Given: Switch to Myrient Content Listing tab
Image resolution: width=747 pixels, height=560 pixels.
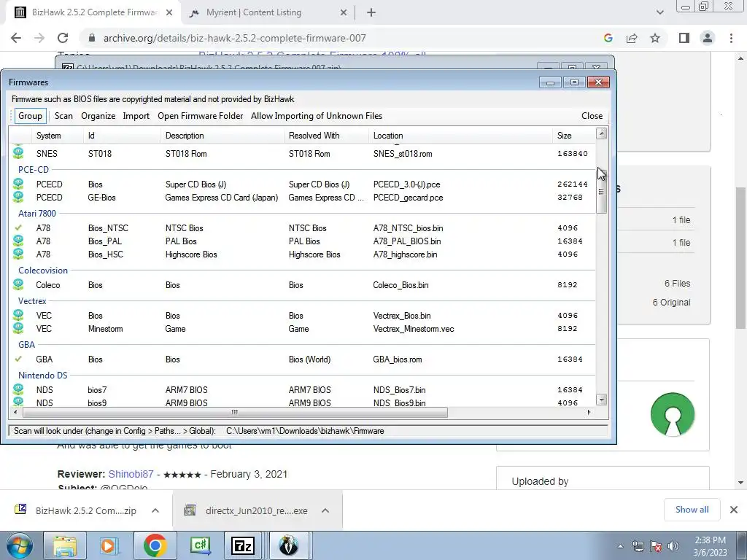Looking at the screenshot, I should (254, 12).
